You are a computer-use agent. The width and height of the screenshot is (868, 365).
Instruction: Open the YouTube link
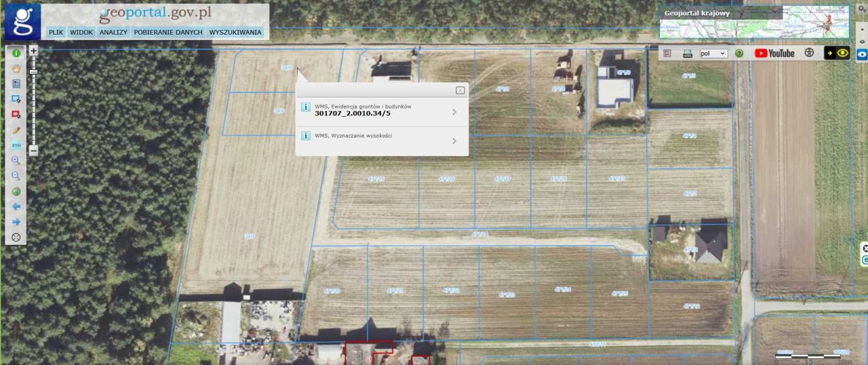[x=774, y=53]
